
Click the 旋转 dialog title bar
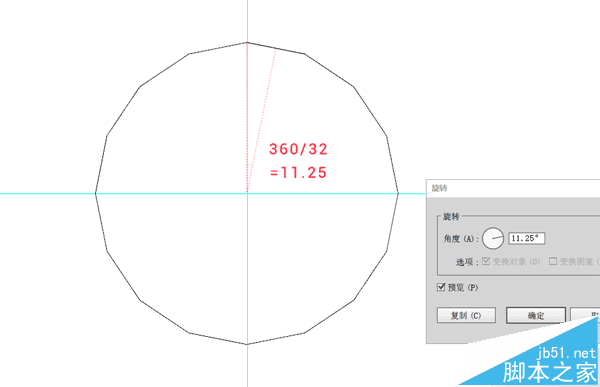513,188
